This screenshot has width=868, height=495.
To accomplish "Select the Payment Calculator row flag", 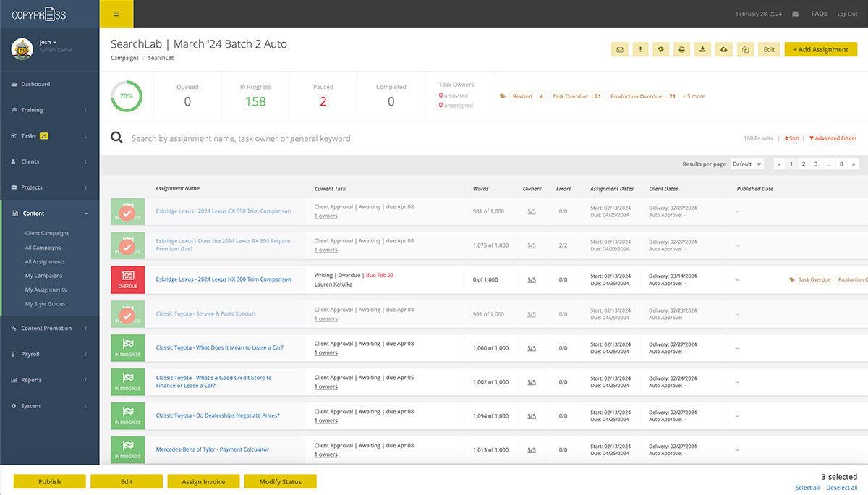I will tap(127, 450).
